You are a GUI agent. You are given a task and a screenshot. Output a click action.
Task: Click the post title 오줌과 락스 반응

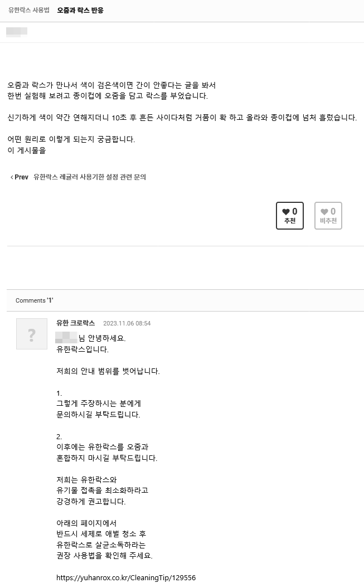[x=80, y=10]
